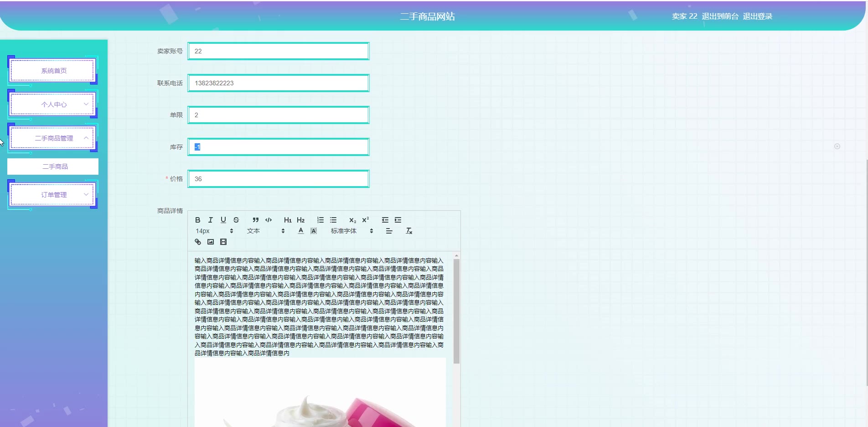Viewport: 868px width, 427px height.
Task: Click the 单限 input field
Action: click(279, 115)
